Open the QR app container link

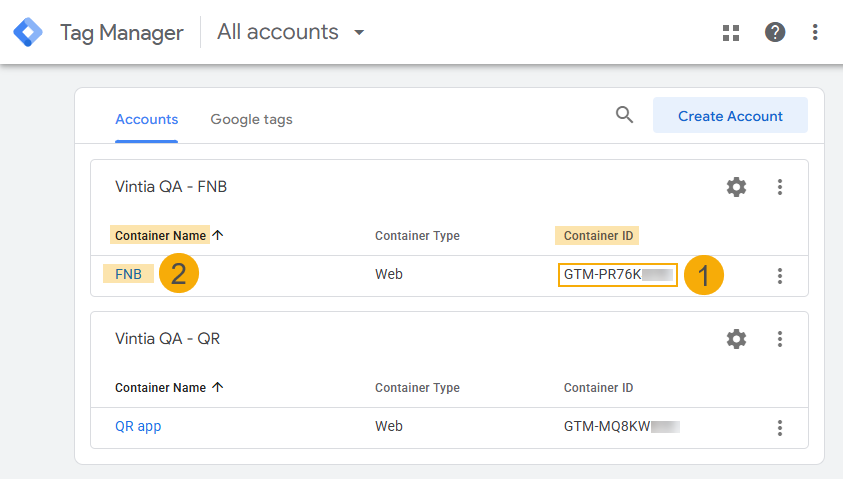click(138, 426)
